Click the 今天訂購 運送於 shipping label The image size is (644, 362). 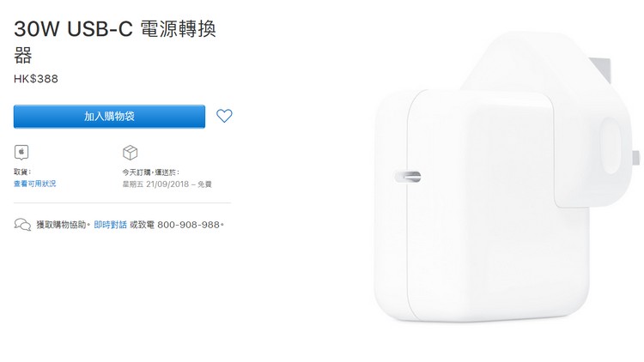click(x=150, y=172)
